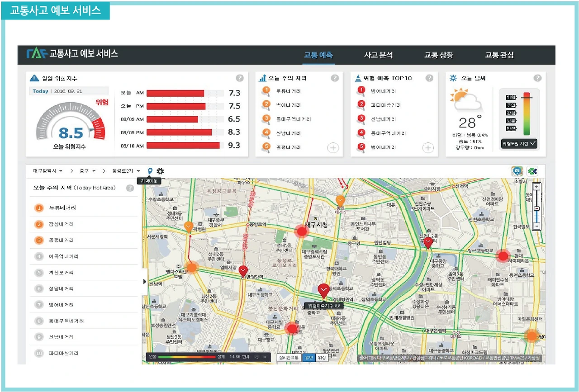Click rank 1 범어네거리 in 위험 예측 TOP10

[x=383, y=91]
